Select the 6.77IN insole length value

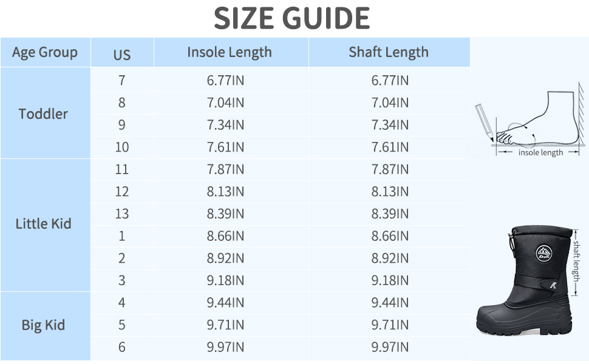coord(226,80)
